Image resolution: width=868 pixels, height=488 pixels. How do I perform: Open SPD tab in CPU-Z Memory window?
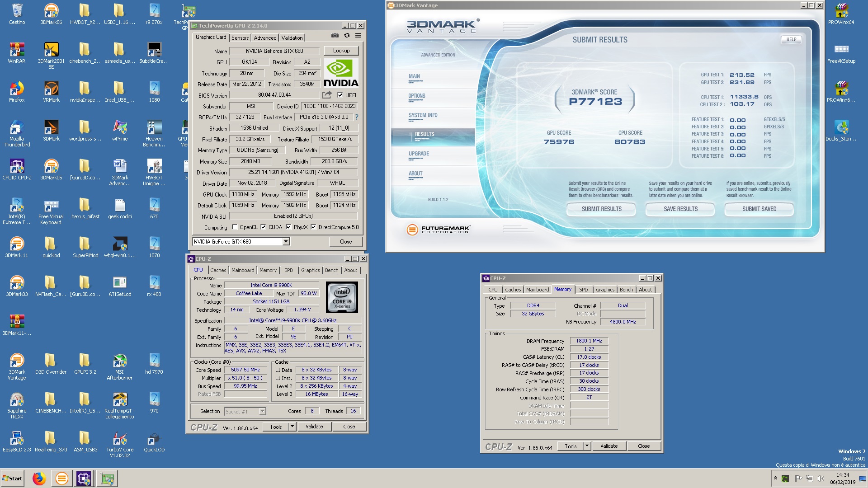point(584,290)
